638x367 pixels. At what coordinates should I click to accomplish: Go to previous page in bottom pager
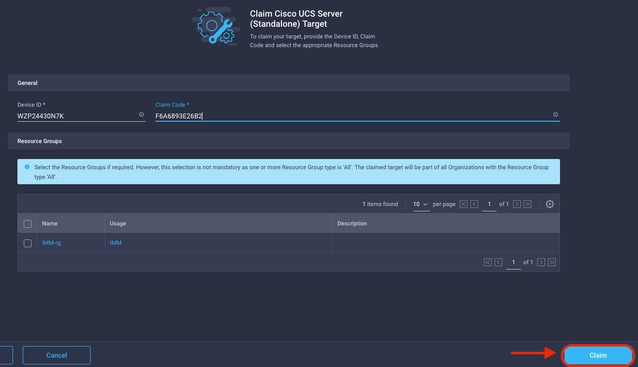(x=498, y=262)
